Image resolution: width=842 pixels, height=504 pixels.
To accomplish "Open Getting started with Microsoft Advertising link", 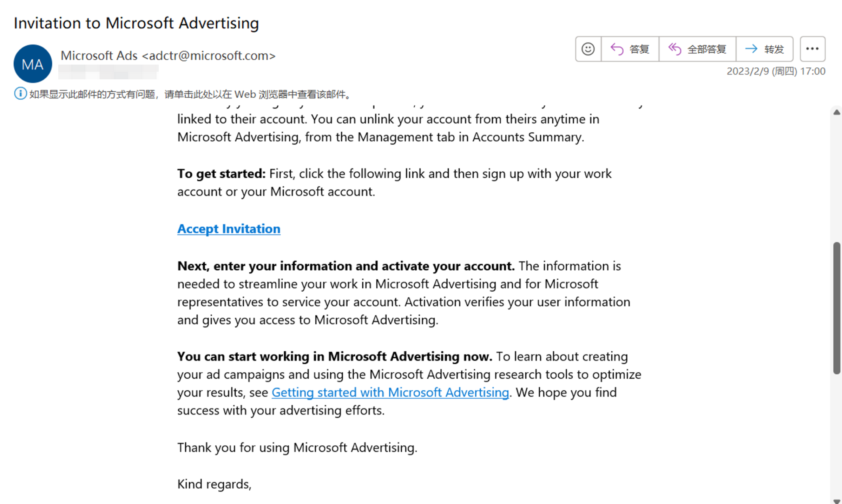I will 390,392.
